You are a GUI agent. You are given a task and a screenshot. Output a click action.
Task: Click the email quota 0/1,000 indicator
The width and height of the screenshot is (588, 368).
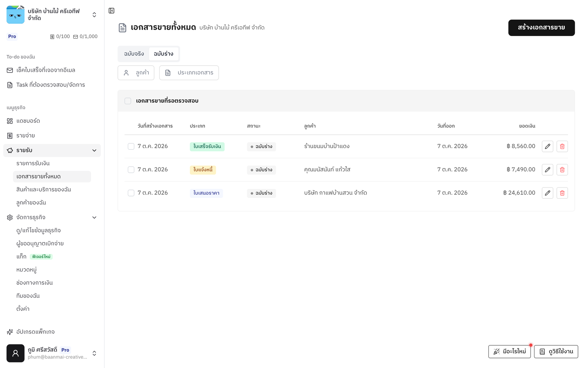(85, 37)
